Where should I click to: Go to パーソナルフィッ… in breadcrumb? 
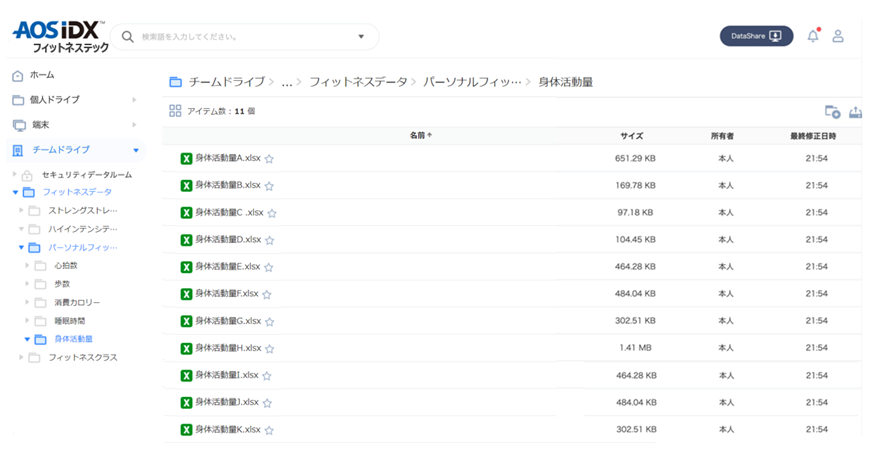pyautogui.click(x=472, y=82)
